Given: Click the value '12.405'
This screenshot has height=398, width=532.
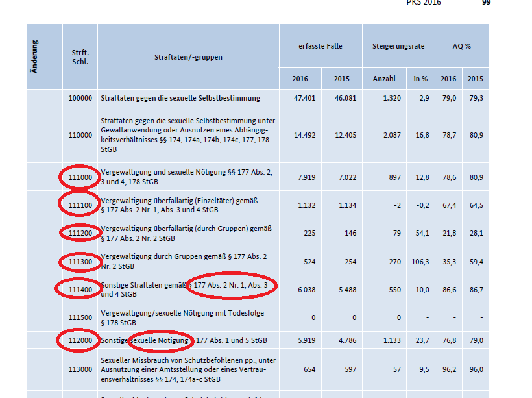Looking at the screenshot, I should click(345, 135).
